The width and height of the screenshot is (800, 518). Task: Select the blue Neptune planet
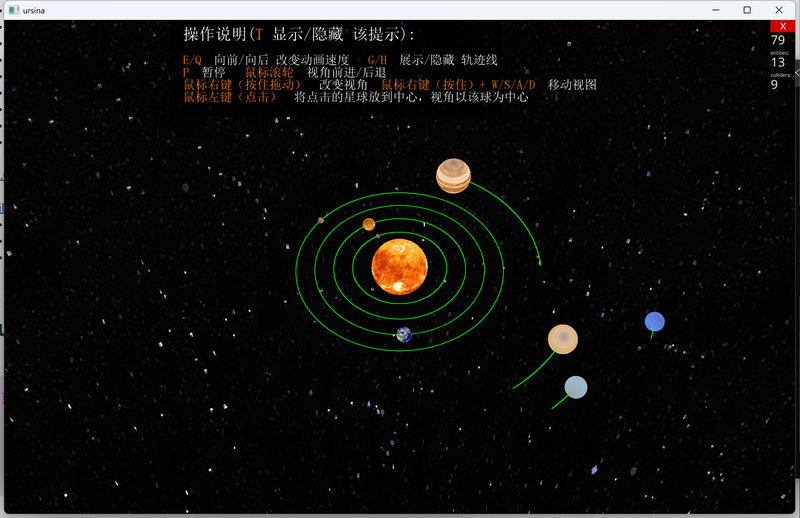pyautogui.click(x=655, y=322)
